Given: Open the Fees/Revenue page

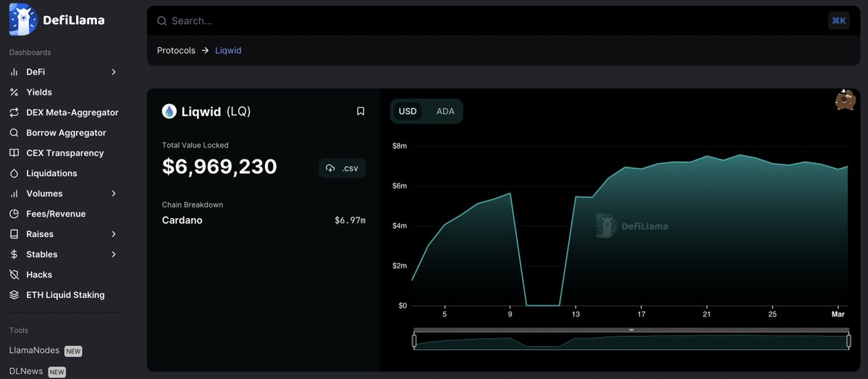Looking at the screenshot, I should [56, 214].
